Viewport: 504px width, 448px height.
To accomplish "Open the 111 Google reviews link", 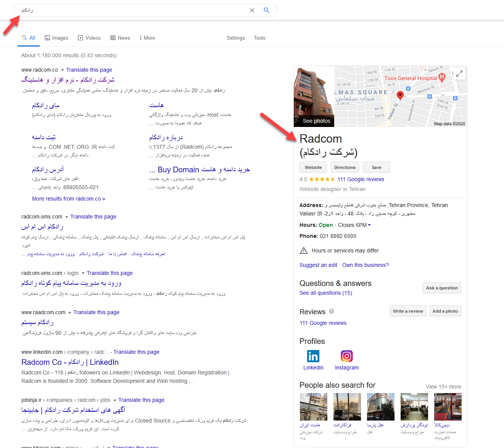I will [x=360, y=179].
